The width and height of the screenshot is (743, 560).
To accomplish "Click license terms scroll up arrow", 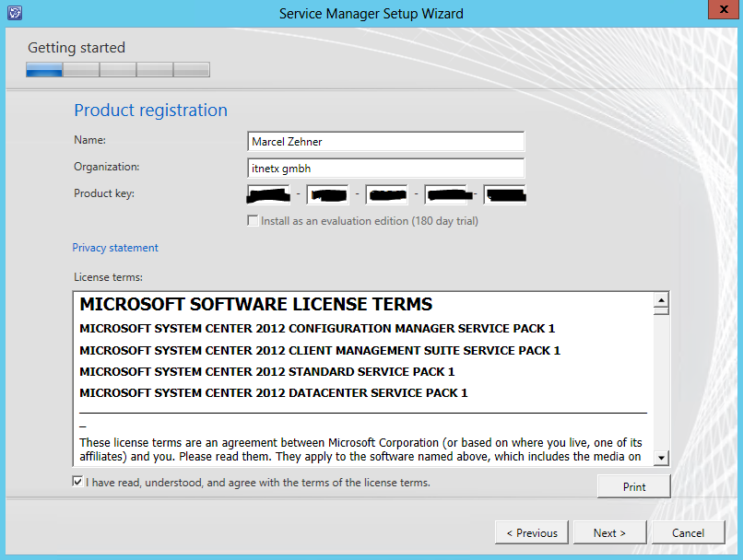I will (x=661, y=300).
